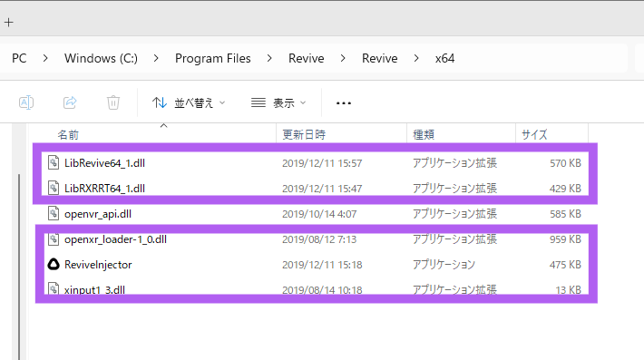
Task: Go to Program Files in the breadcrumb
Action: 213,58
